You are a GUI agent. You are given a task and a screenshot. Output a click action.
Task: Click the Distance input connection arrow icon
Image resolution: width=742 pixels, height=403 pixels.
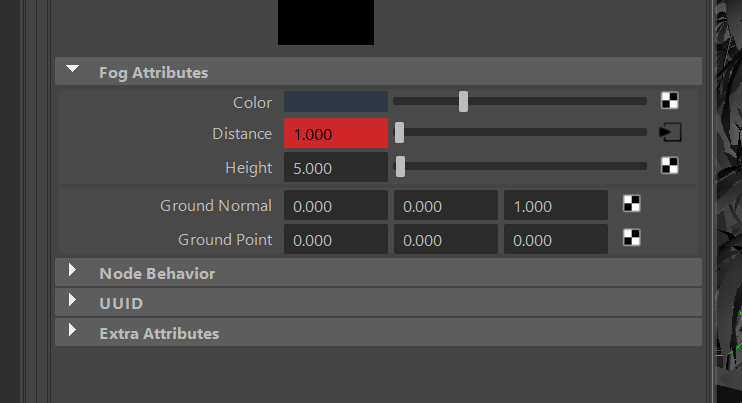pos(671,132)
